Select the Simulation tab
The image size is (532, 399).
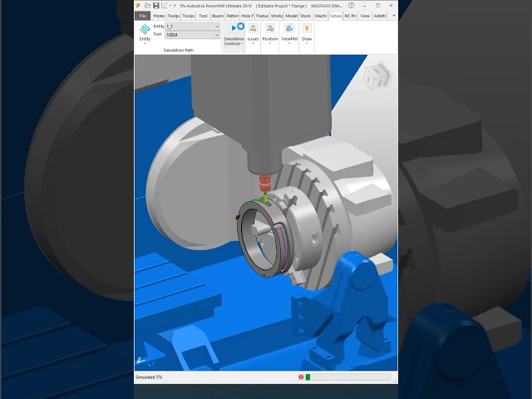(x=336, y=16)
